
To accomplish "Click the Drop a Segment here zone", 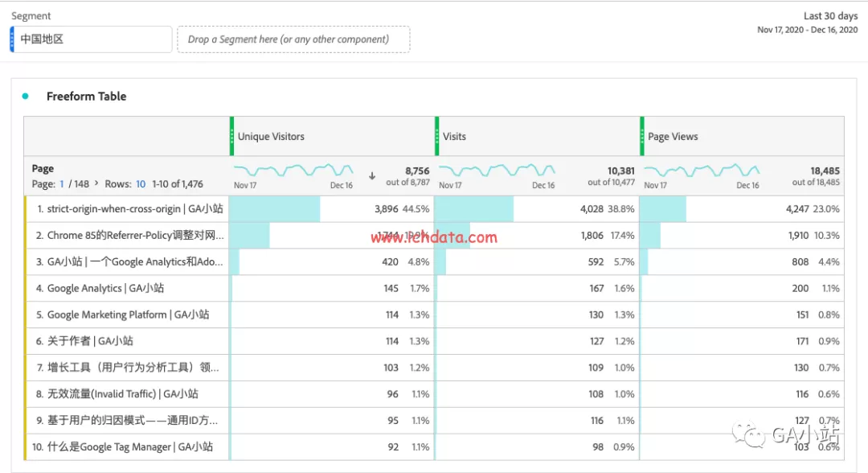I will click(293, 39).
